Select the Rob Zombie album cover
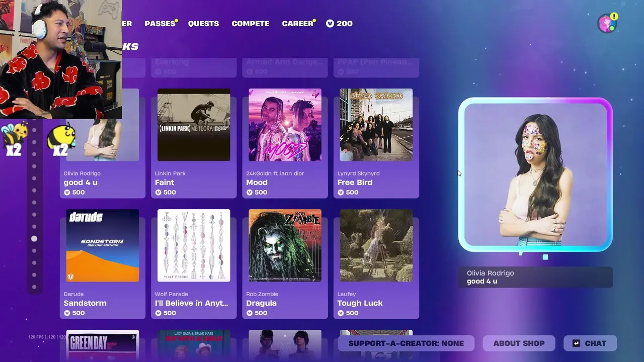 tap(285, 245)
